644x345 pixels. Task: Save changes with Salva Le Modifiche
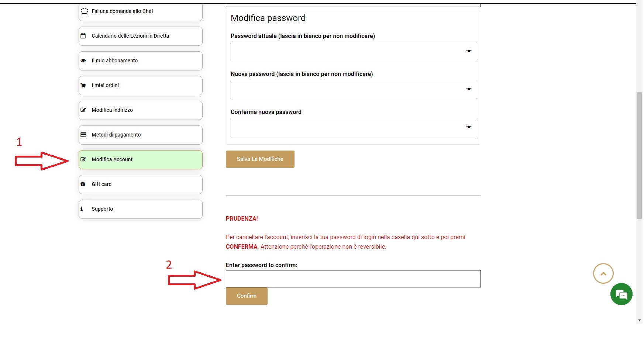click(260, 159)
